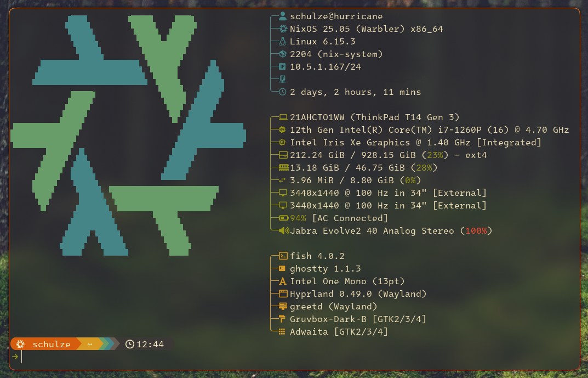Select the schulze segment in the powerline prompt

tap(51, 344)
